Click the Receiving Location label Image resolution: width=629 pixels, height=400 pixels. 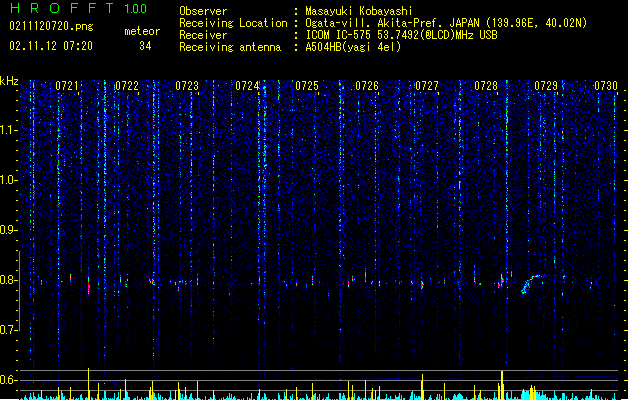coord(233,23)
